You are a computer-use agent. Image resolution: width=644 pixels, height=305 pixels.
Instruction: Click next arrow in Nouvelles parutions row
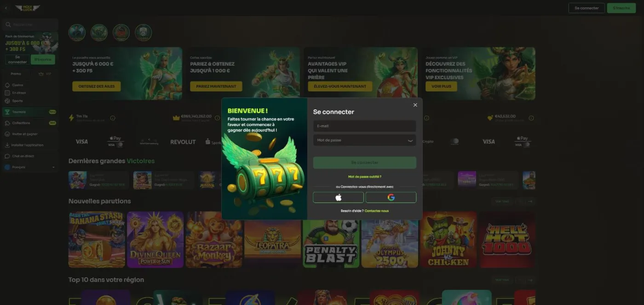coord(530,201)
